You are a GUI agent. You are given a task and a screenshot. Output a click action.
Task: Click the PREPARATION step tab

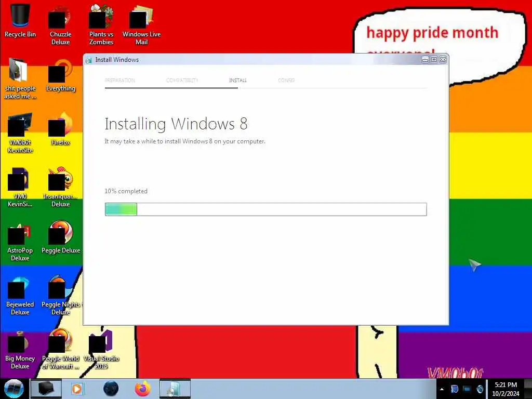tap(120, 81)
